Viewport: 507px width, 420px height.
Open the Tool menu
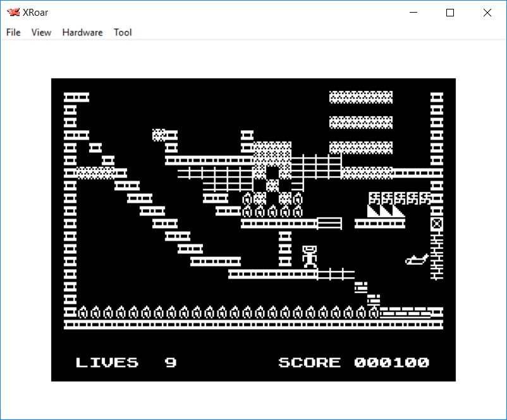click(x=123, y=32)
